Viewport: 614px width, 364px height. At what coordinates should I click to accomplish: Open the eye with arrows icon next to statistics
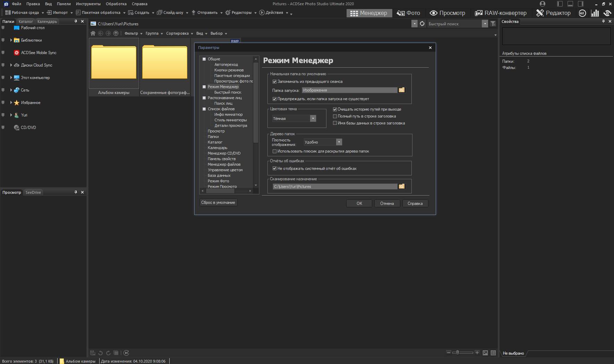(607, 13)
